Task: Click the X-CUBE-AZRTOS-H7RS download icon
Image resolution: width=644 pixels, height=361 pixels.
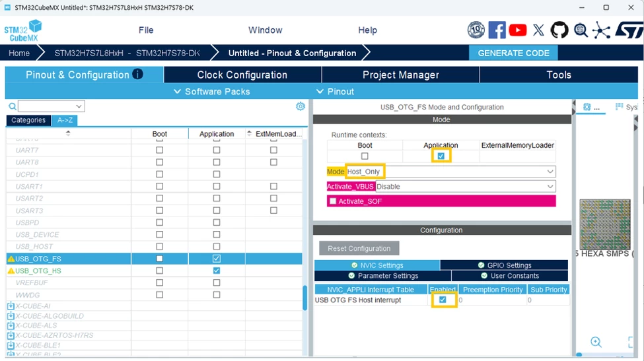Action: 11,335
